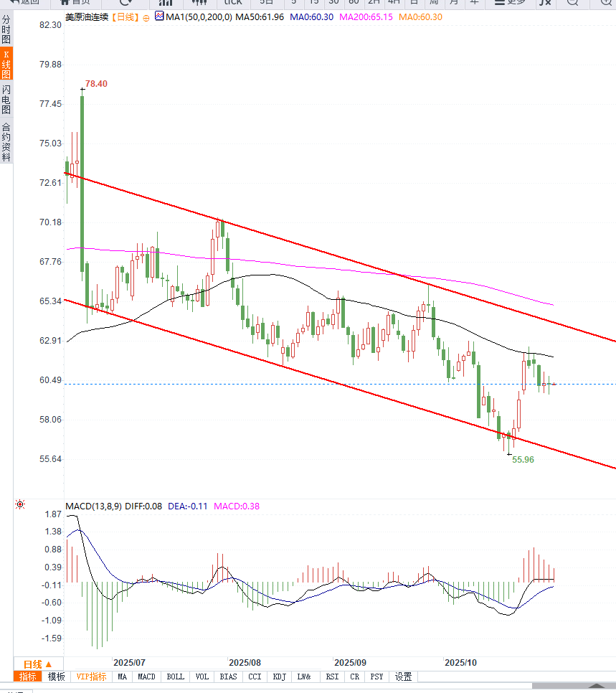The image size is (616, 693).
Task: Choose the BOLL indicator button
Action: tap(176, 676)
